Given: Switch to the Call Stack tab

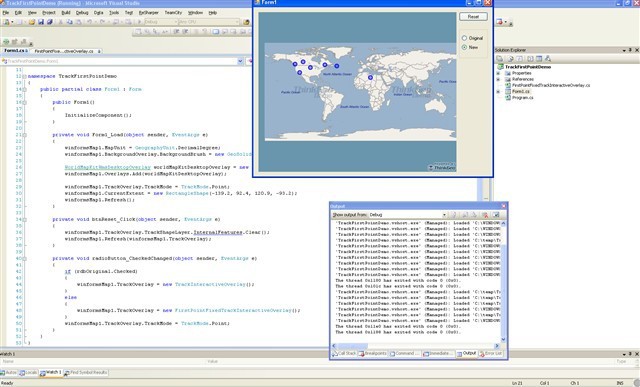Looking at the screenshot, I should (x=344, y=354).
